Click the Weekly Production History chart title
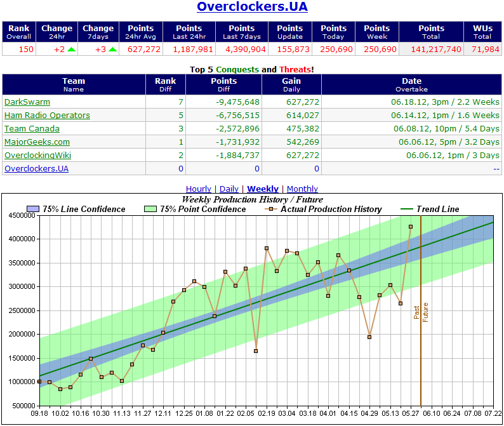Image resolution: width=504 pixels, height=426 pixels. coord(253,199)
